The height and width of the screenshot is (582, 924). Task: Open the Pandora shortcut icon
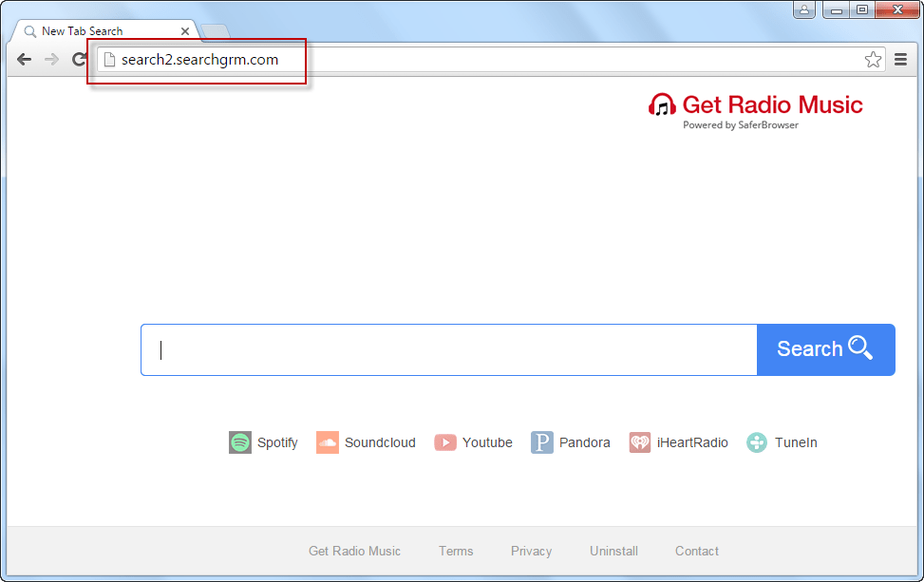[x=541, y=442]
